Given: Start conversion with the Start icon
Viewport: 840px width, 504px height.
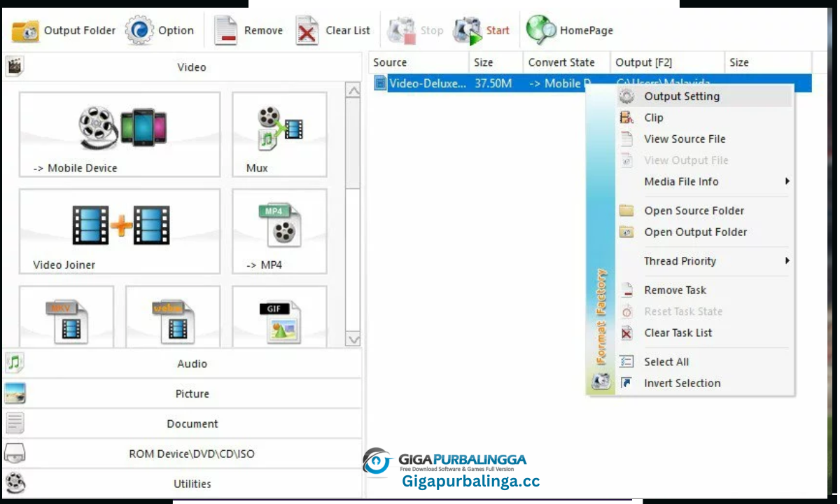Looking at the screenshot, I should [x=468, y=31].
